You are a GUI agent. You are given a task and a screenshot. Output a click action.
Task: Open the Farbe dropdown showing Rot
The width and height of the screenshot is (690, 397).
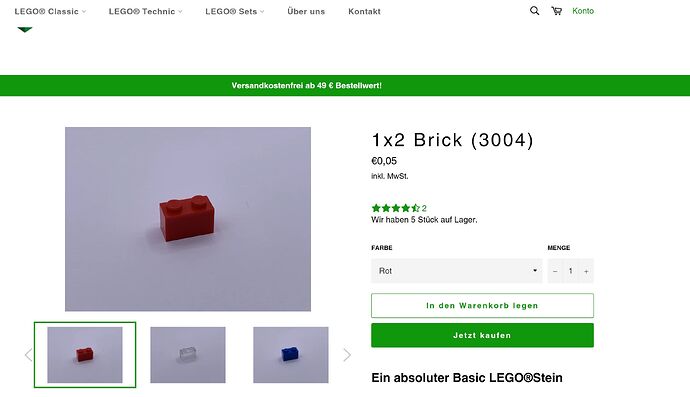[456, 271]
